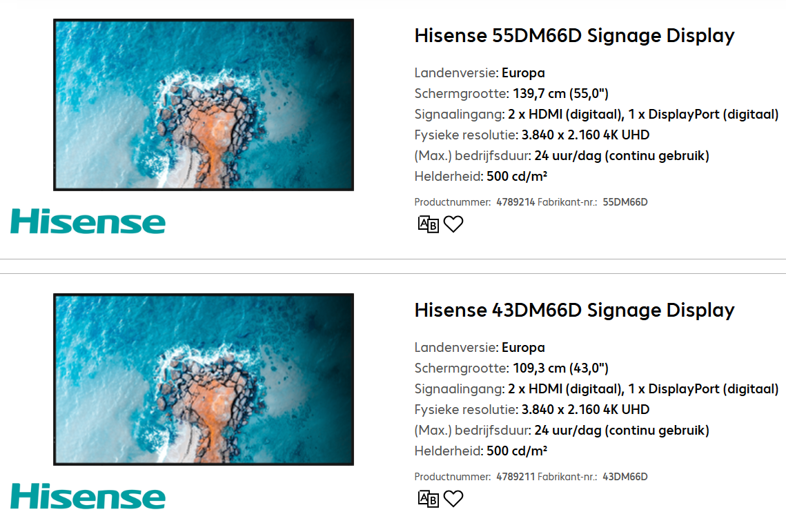The height and width of the screenshot is (532, 786).
Task: Click the A/B compare icon for 55DM66D
Action: point(429,224)
